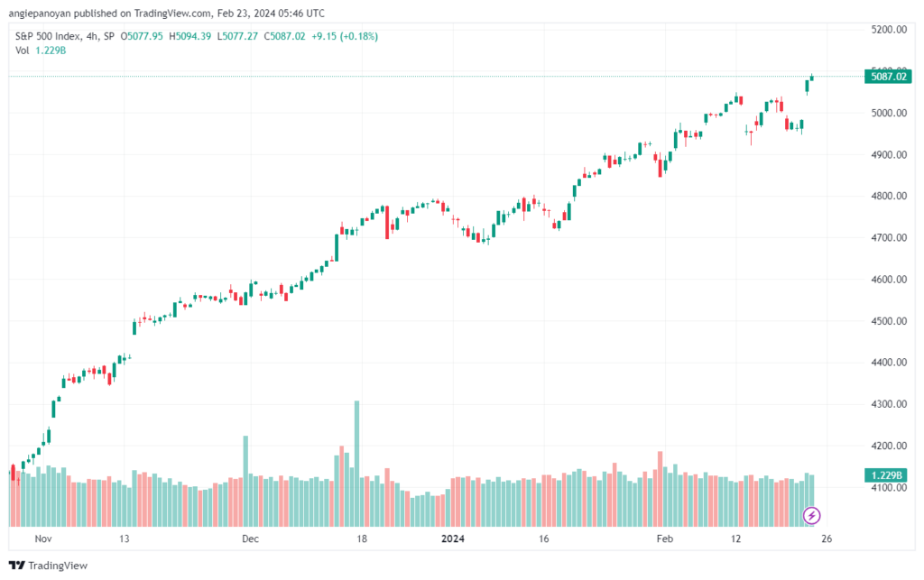Click the opening price value O5077.95

point(142,36)
